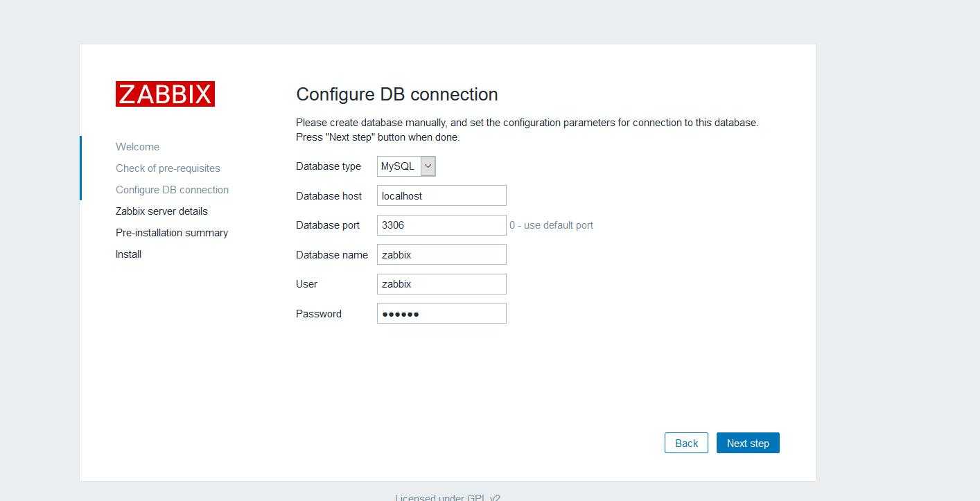The height and width of the screenshot is (501, 980).
Task: Click the Configure DB connection heading
Action: pyautogui.click(x=397, y=94)
